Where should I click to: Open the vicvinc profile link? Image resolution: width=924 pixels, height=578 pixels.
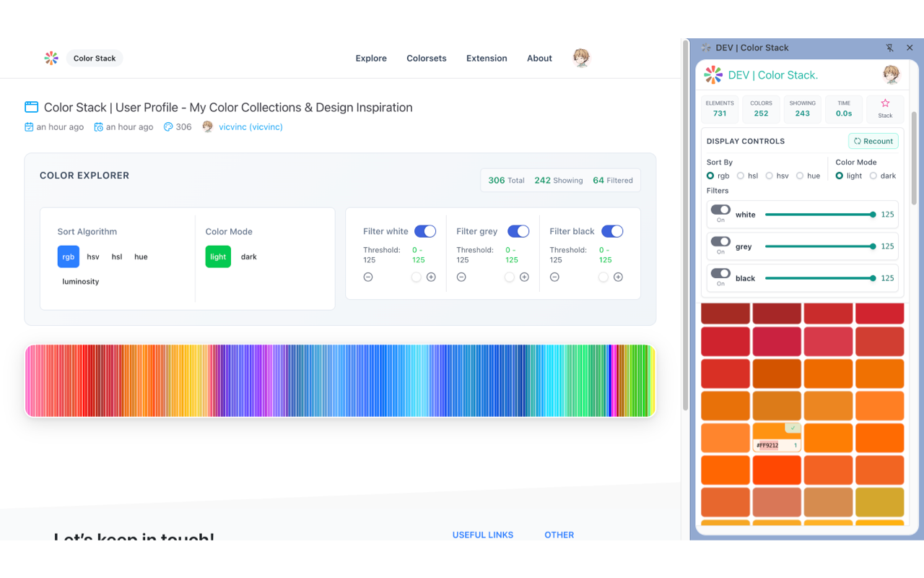(x=250, y=126)
